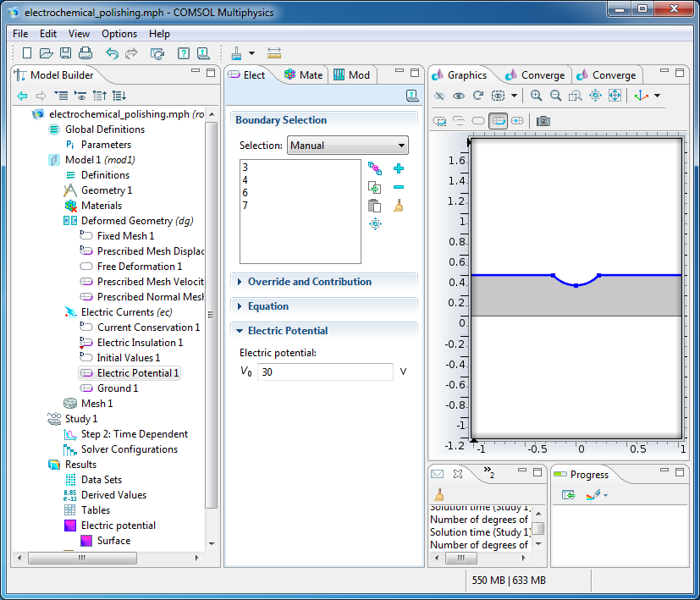Click the Zoom Box icon in Graphics
The width and height of the screenshot is (700, 600).
(x=575, y=96)
